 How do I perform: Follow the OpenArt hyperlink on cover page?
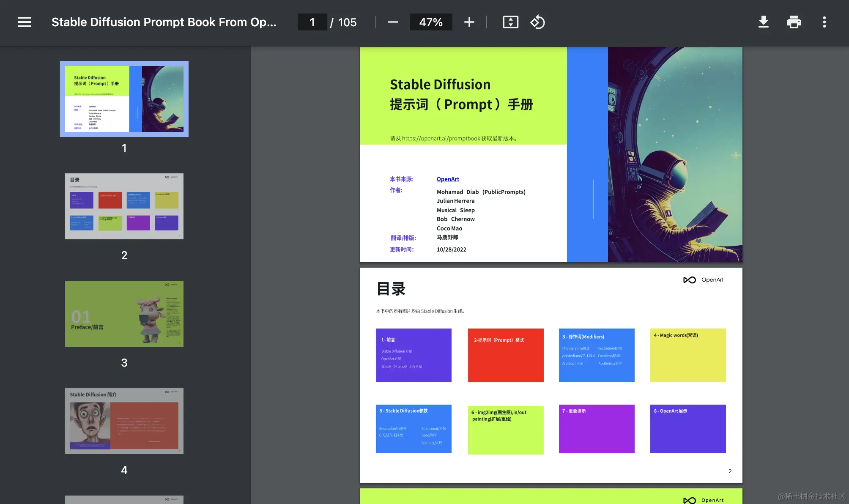click(448, 179)
